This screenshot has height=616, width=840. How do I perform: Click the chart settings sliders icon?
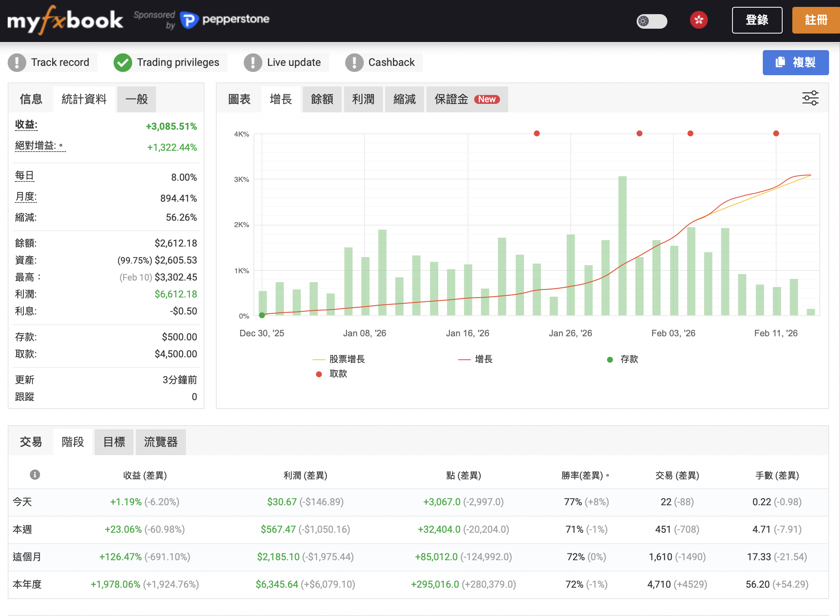click(x=810, y=98)
